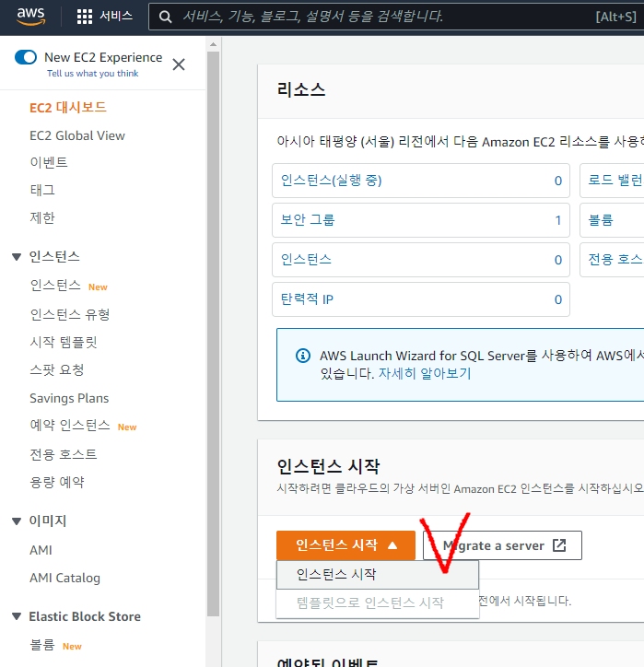644x667 pixels.
Task: Select 인스턴스 시작 from dropdown menu
Action: pyautogui.click(x=378, y=575)
